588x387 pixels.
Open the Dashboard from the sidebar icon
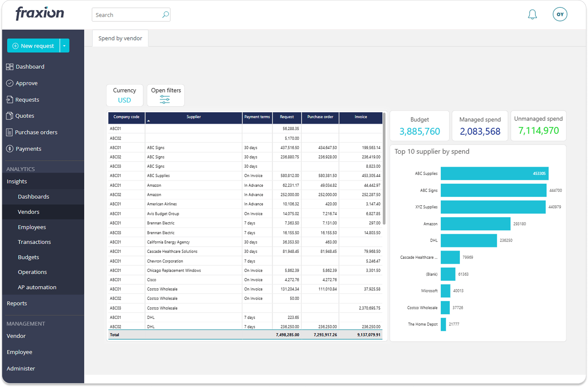(10, 67)
